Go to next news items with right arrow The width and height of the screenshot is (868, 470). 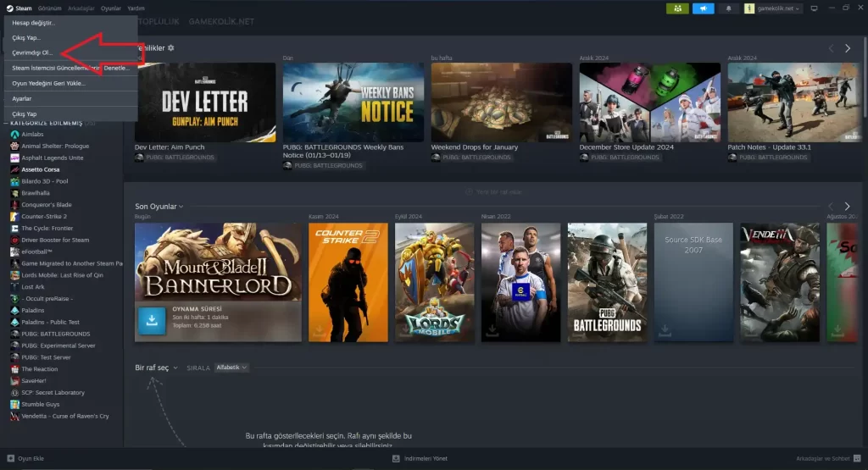pyautogui.click(x=848, y=48)
